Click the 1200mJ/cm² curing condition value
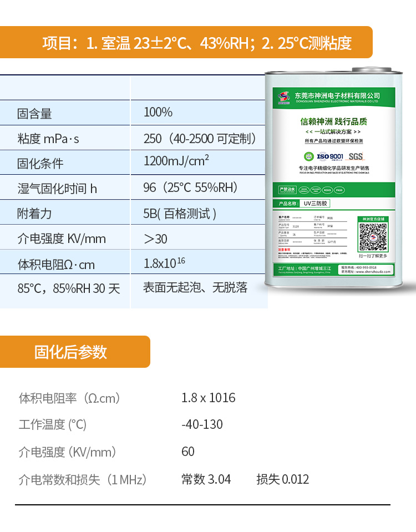This screenshot has height=532, width=416. [176, 161]
